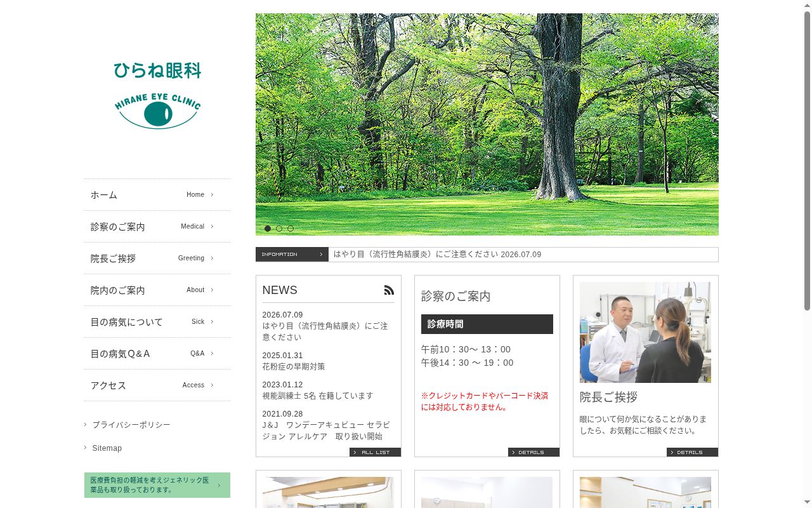Click DETAILS under 院長ご挨拶 card
The width and height of the screenshot is (812, 508).
tap(692, 452)
